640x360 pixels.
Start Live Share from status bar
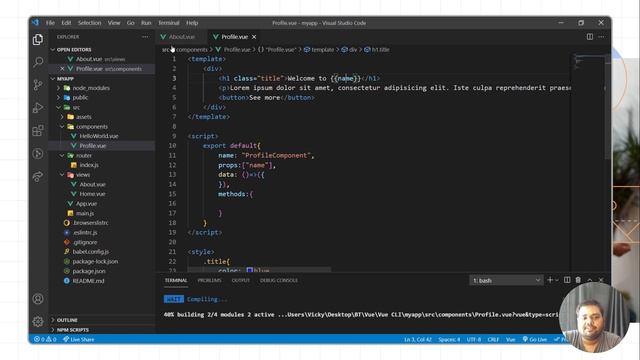78,339
